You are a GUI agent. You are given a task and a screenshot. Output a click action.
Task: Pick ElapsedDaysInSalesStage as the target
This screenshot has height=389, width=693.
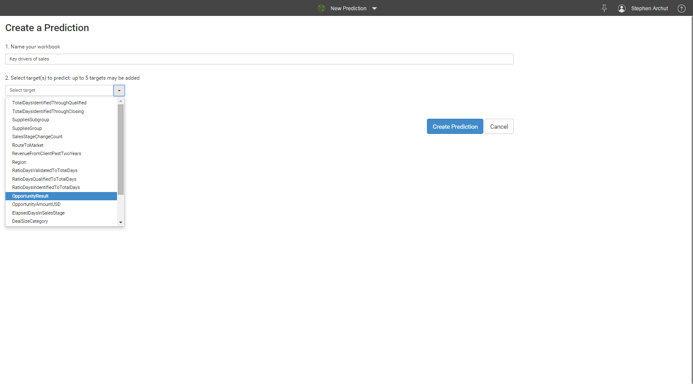click(61, 213)
